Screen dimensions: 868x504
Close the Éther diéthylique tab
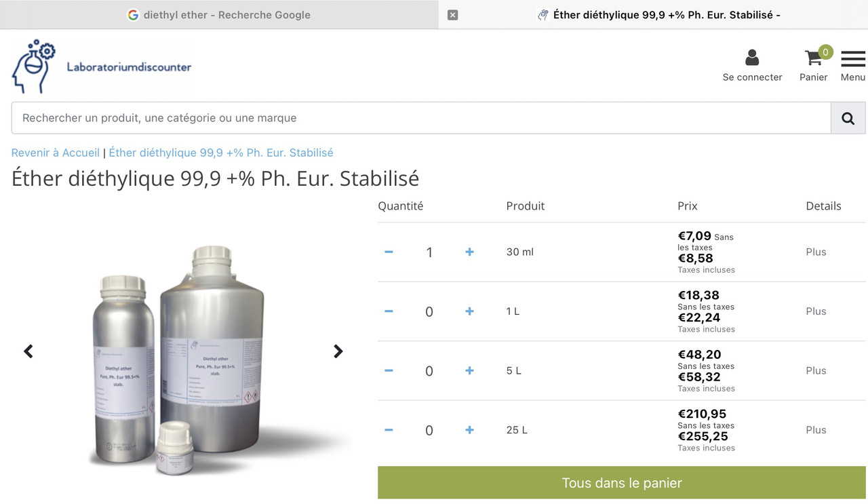453,15
